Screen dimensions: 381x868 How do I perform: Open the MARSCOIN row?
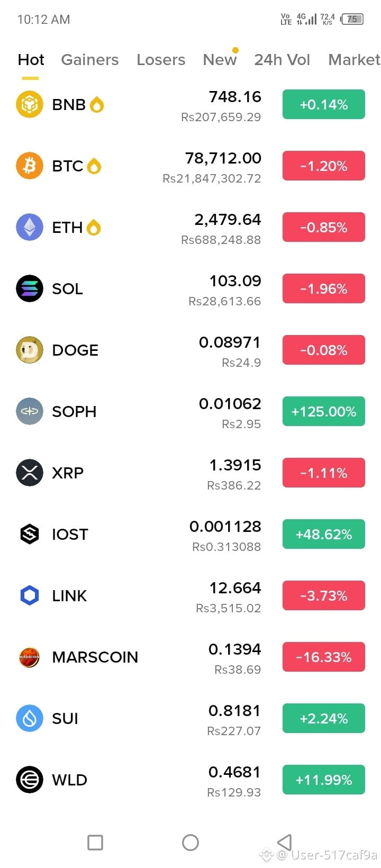click(190, 657)
